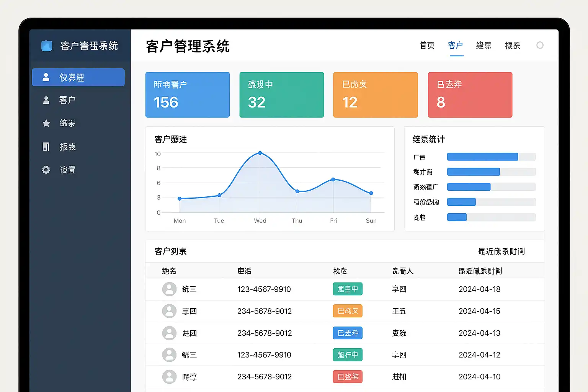Click the circle icon in top-right header
The image size is (588, 392).
click(x=540, y=45)
